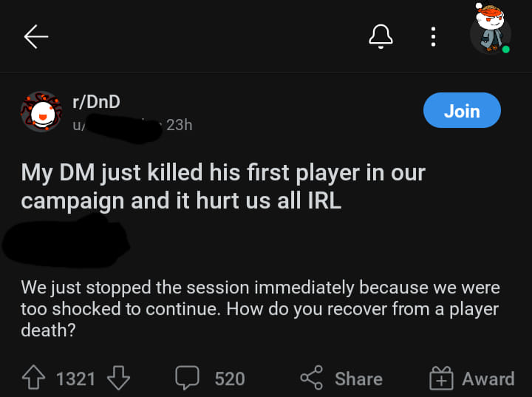Viewport: 532px width, 397px height.
Task: Open the post title about DM killing player
Action: pos(222,186)
